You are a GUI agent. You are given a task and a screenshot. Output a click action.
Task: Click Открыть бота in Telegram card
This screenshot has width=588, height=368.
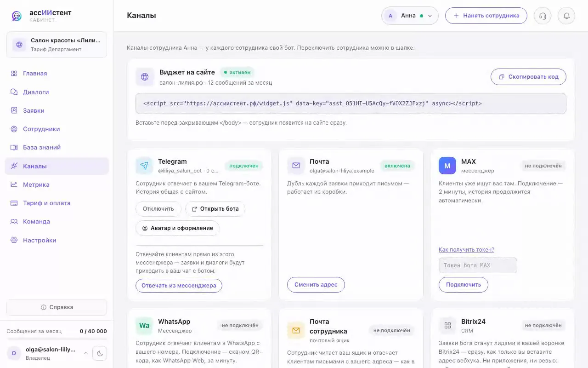215,209
